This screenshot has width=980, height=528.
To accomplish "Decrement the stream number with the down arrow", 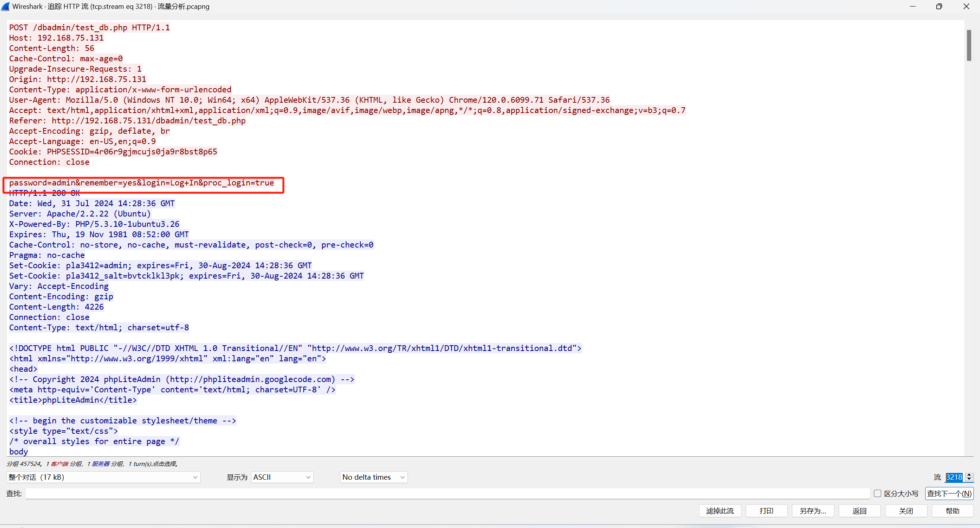I will (x=969, y=479).
